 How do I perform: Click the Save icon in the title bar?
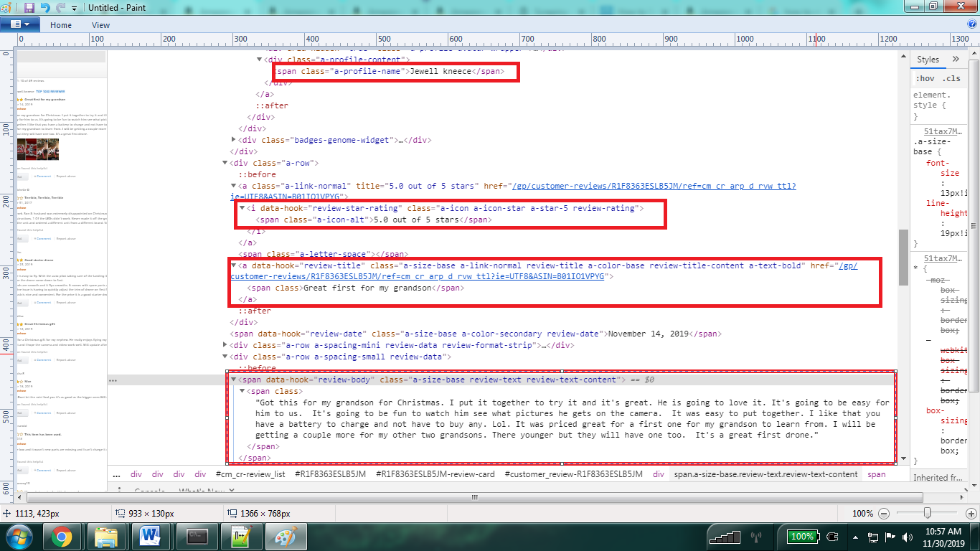point(29,8)
